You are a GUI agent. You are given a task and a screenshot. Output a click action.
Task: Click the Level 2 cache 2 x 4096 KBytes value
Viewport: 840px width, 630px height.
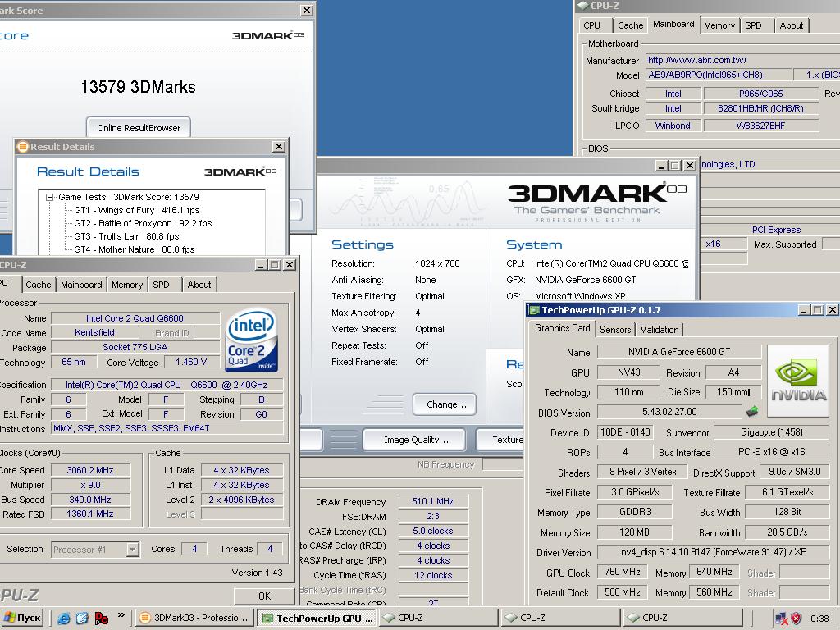pyautogui.click(x=242, y=500)
